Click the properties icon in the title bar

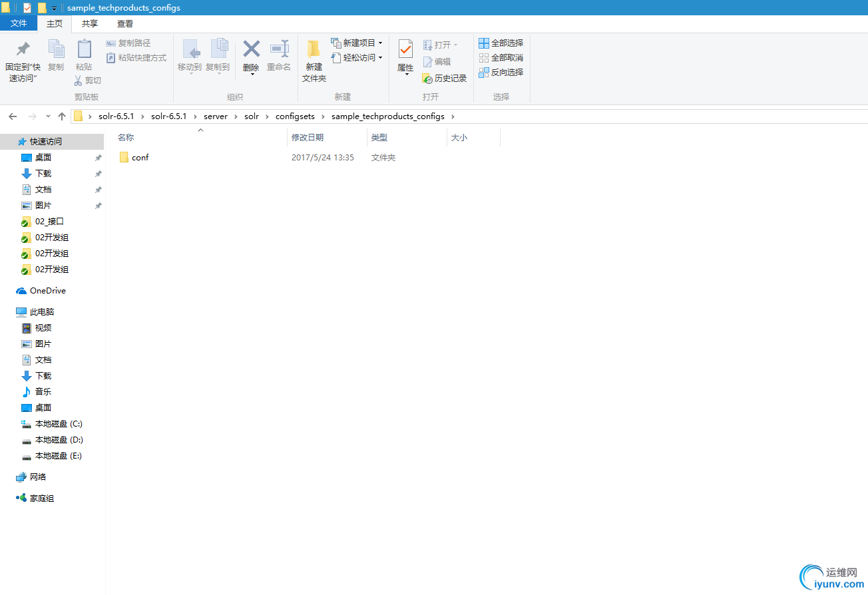click(x=27, y=8)
